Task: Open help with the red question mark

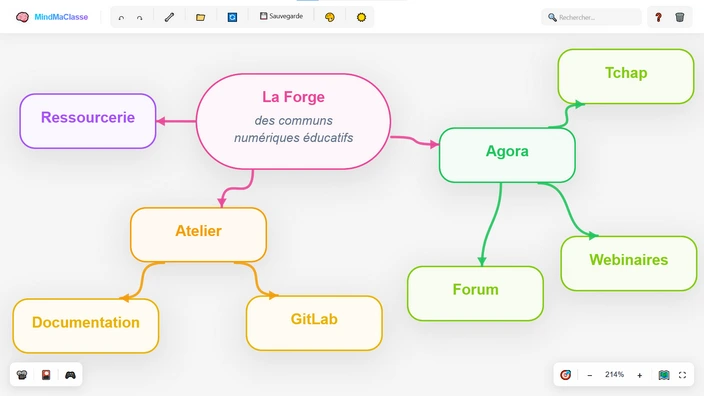Action: pos(658,17)
